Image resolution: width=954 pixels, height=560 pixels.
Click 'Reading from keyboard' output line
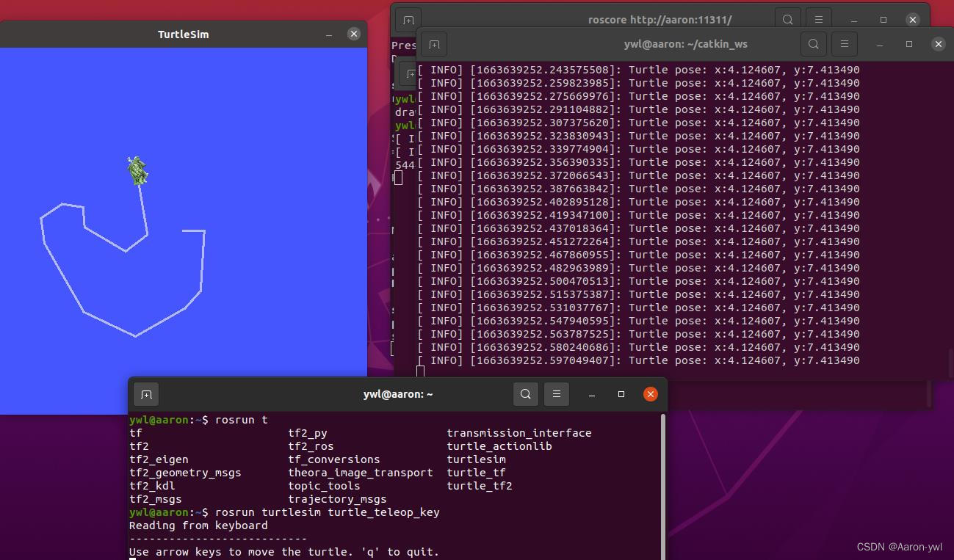click(x=198, y=526)
